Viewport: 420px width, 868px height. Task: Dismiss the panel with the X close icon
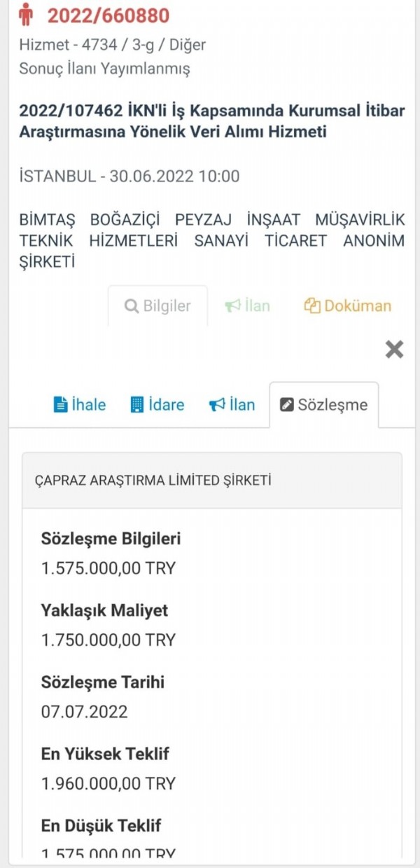394,347
